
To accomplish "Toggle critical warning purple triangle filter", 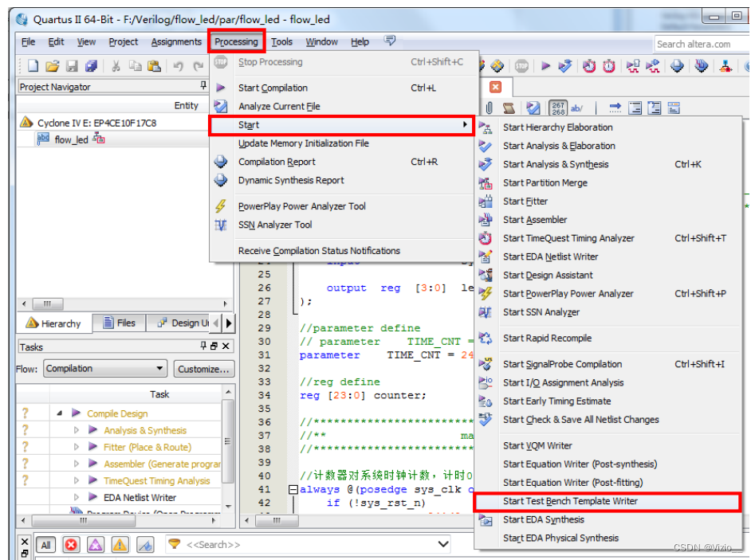I will coord(96,545).
